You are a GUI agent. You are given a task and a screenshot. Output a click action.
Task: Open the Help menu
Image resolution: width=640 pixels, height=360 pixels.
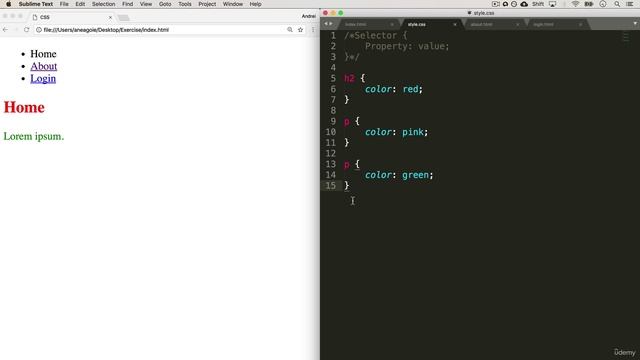256,4
